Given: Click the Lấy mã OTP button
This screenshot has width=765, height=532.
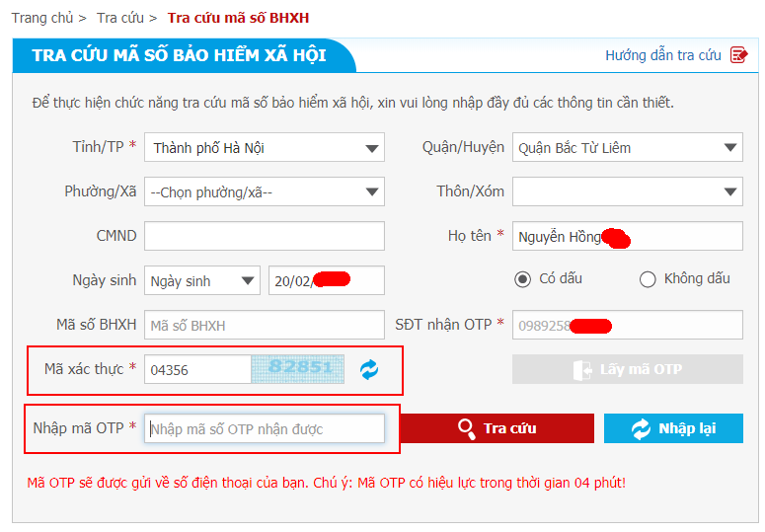Looking at the screenshot, I should coord(628,369).
